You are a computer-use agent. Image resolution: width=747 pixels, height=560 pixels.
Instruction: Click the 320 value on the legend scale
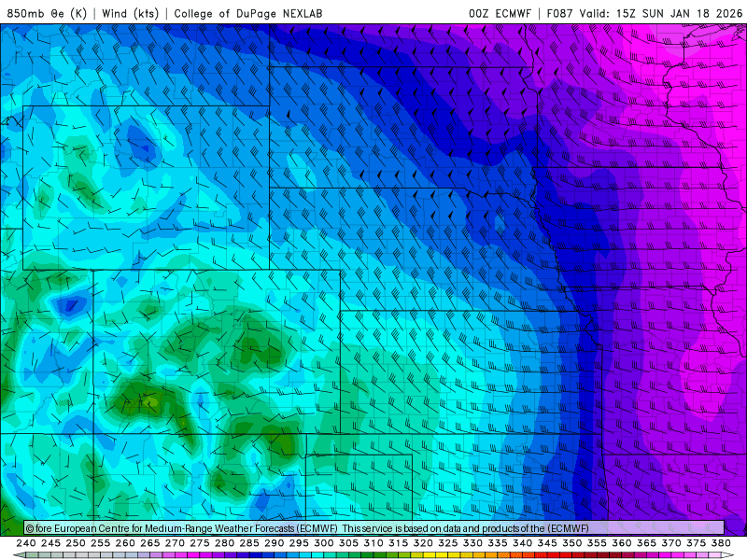[423, 543]
